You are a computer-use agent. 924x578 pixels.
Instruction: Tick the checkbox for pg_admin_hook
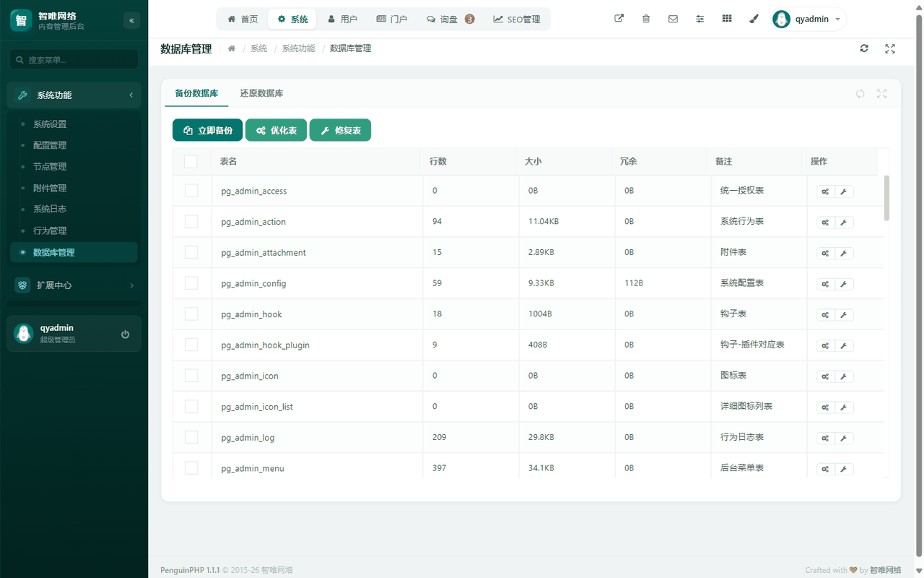tap(191, 314)
